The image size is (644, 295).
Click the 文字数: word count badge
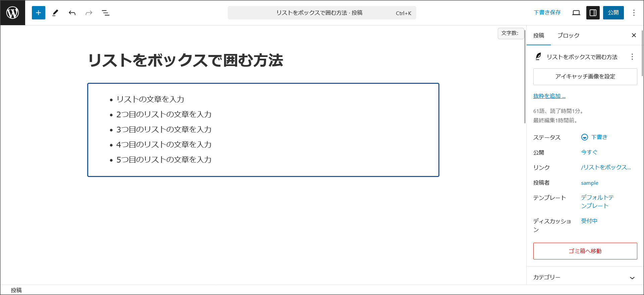click(510, 33)
